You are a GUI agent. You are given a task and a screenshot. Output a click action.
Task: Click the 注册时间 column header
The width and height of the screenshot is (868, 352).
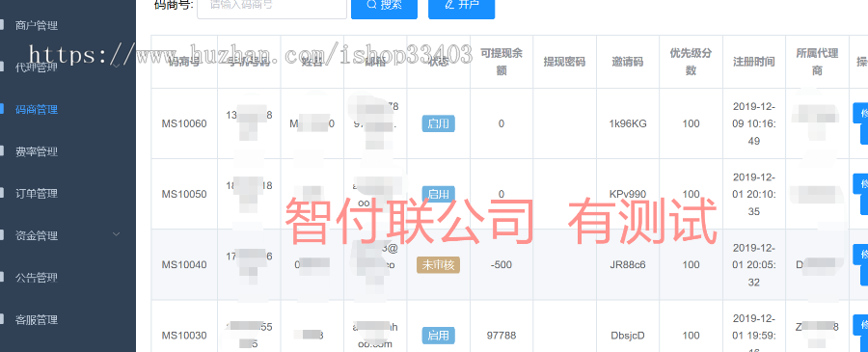point(754,62)
